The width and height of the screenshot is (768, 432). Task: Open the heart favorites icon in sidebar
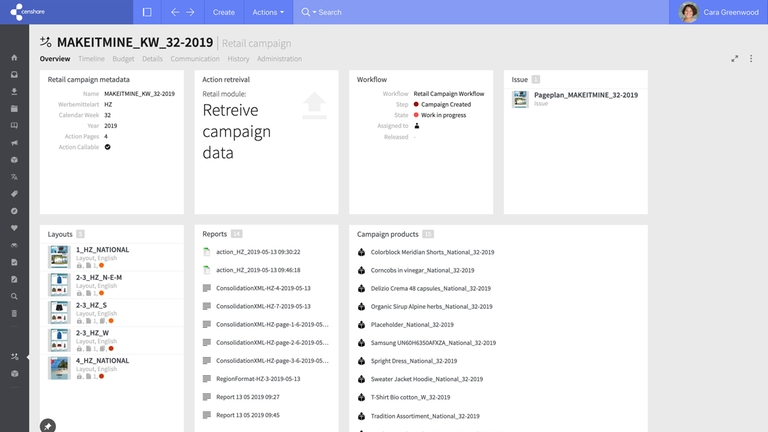point(14,228)
